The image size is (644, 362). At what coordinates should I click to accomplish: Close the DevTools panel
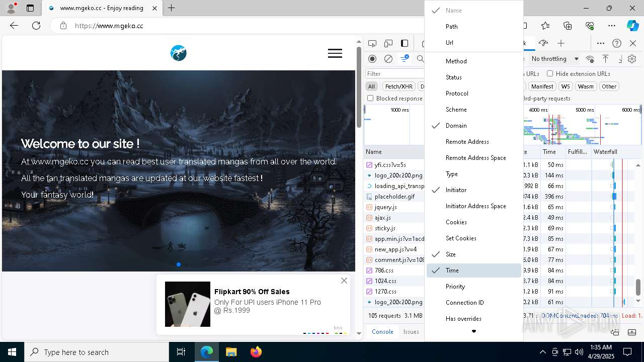pyautogui.click(x=633, y=43)
